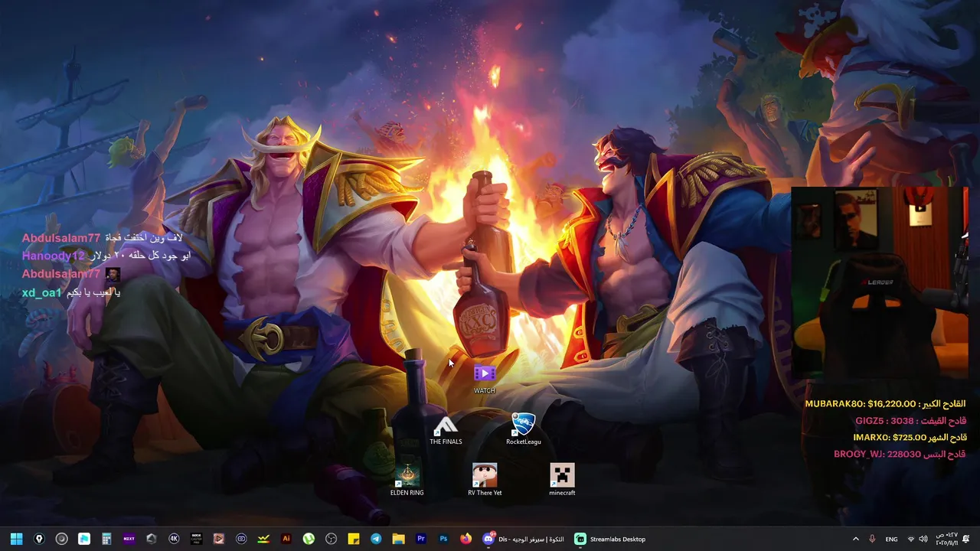
Task: Open Adobe Premiere Pro from the taskbar
Action: point(421,539)
